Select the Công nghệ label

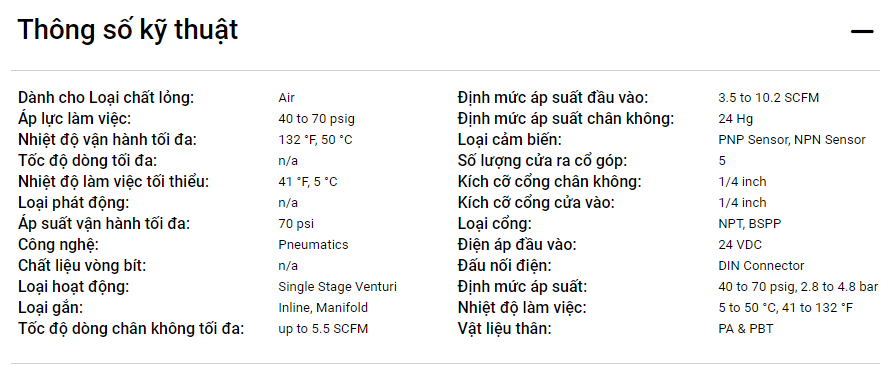pos(58,245)
